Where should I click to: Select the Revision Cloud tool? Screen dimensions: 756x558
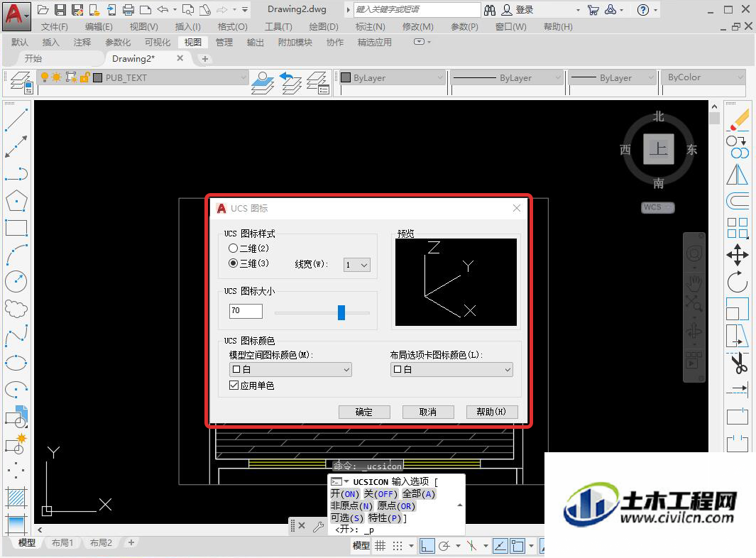[x=16, y=309]
